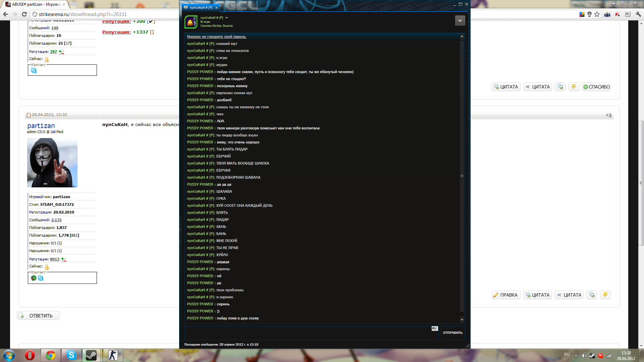Click the reputation plus/minus icon next to 397
The image size is (644, 362).
[61, 52]
